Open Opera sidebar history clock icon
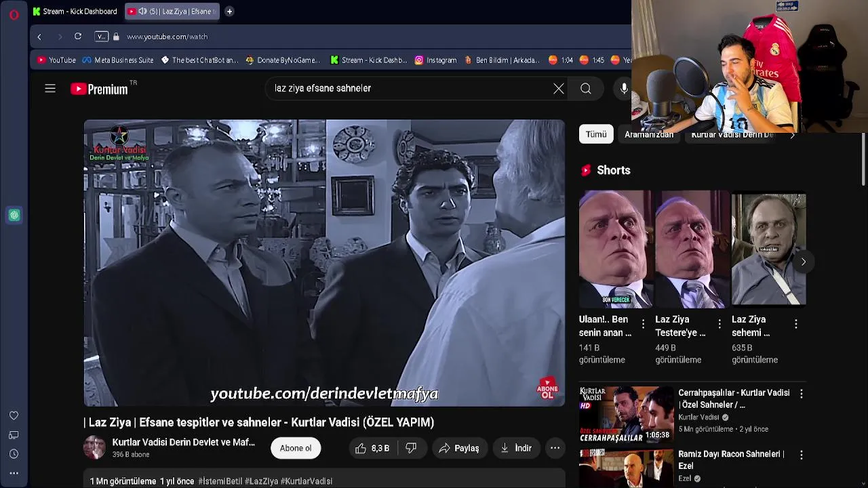868x488 pixels. click(14, 454)
